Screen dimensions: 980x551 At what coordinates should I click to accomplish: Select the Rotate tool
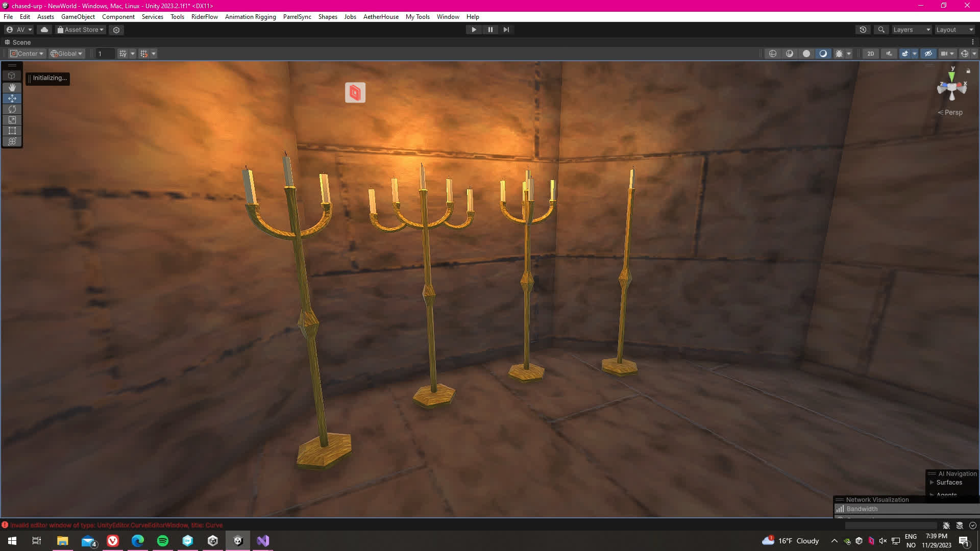coord(12,109)
